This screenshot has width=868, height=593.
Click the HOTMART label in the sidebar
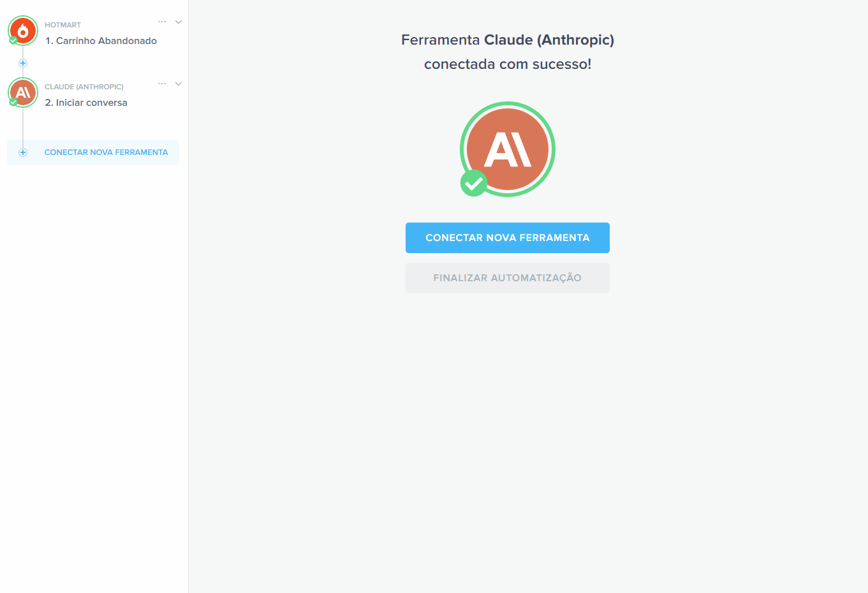63,25
